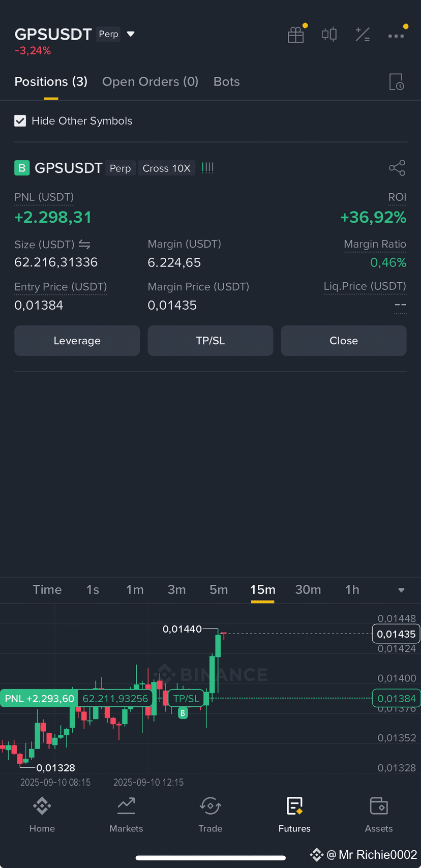The image size is (421, 868).
Task: Tap the TP/SL tag on chart
Action: pos(186,699)
